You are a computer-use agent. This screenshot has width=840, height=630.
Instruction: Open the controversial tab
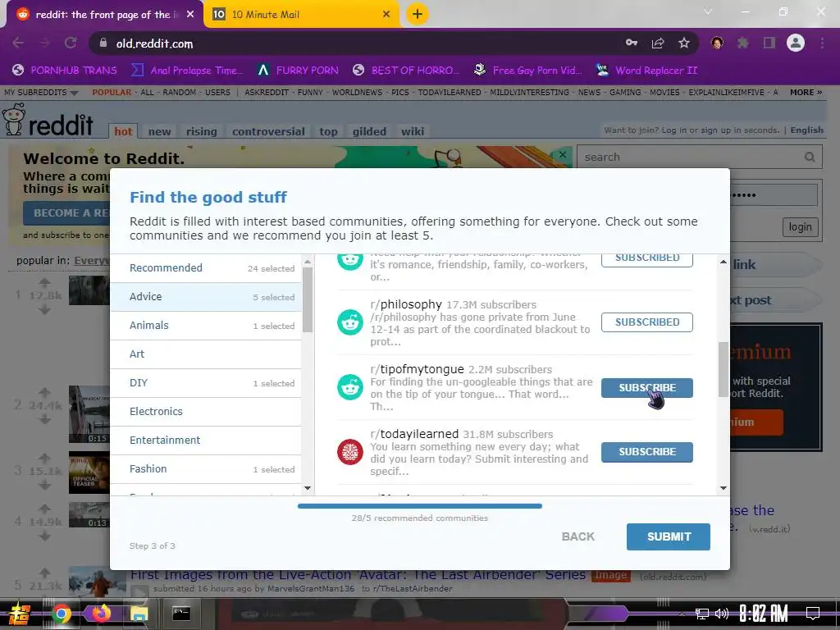[268, 131]
